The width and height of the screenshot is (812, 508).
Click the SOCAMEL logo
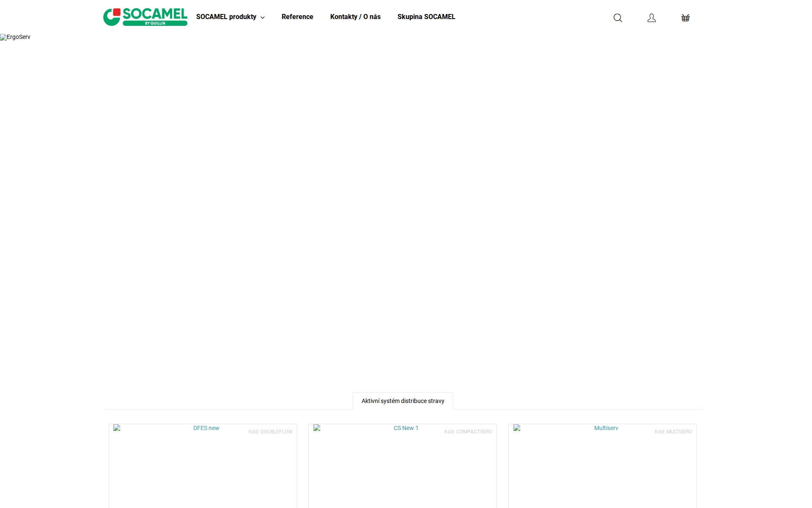[x=145, y=17]
